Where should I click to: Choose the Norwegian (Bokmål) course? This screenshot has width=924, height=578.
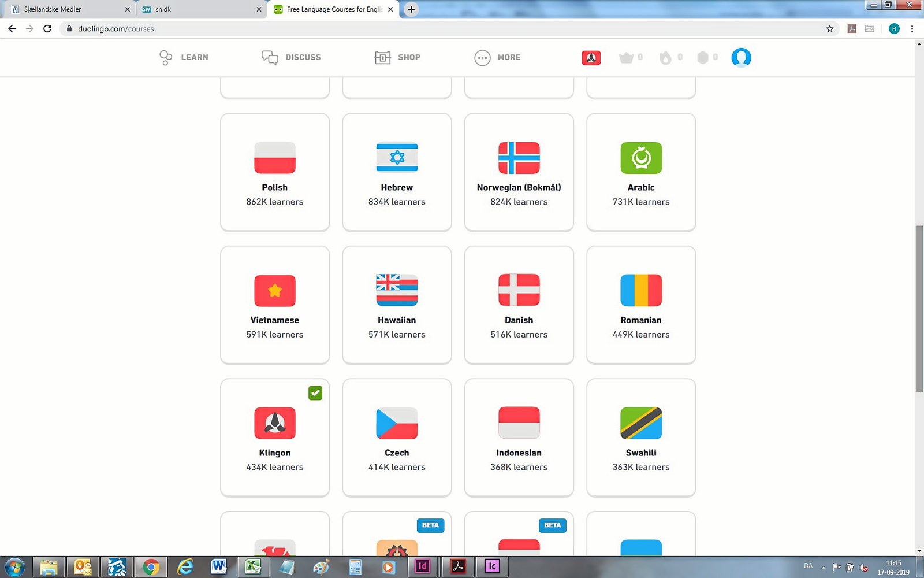[519, 172]
